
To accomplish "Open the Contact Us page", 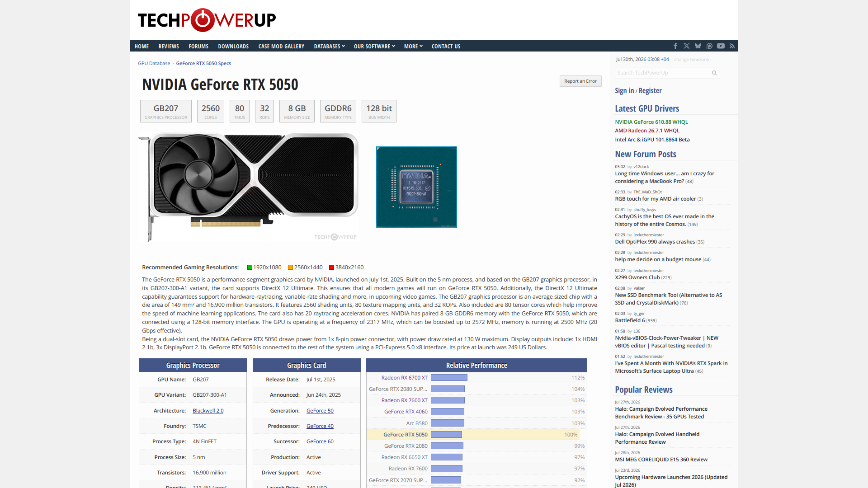I will tap(446, 46).
